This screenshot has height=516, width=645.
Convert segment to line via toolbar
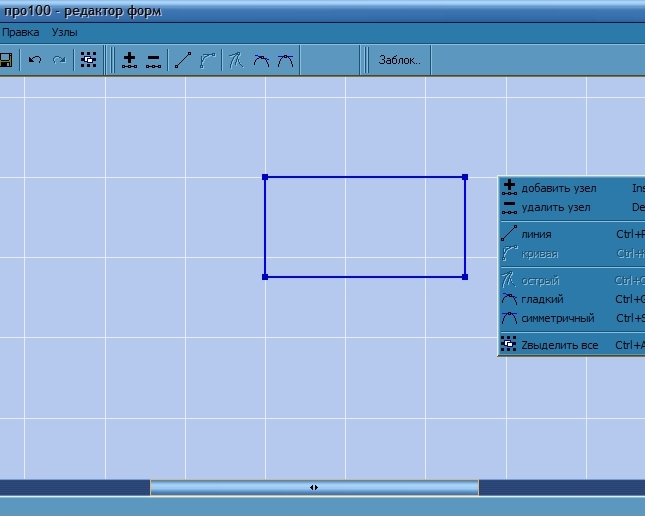[183, 60]
